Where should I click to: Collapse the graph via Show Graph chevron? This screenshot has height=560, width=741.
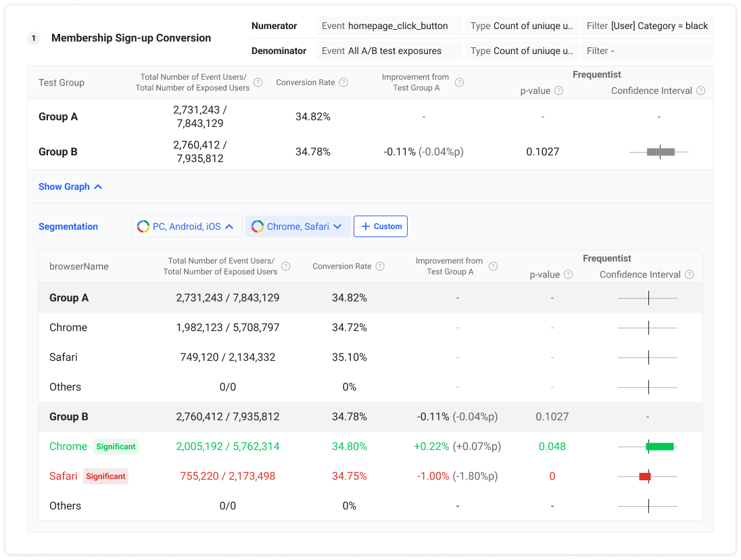tap(98, 187)
